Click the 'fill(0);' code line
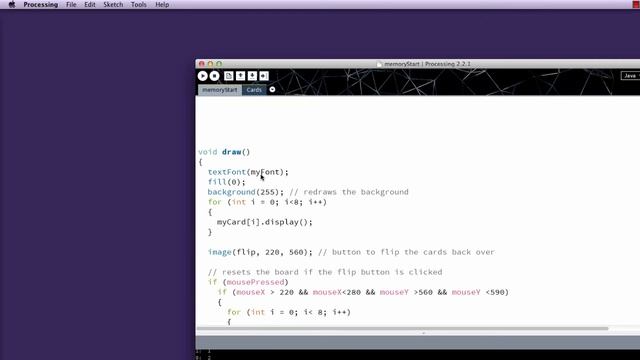The image size is (640, 360). pyautogui.click(x=227, y=182)
